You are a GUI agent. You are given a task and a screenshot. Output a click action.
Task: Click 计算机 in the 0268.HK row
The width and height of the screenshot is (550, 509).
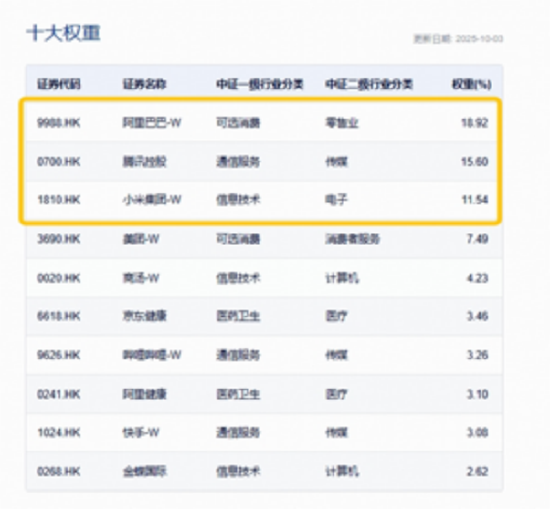pos(342,471)
